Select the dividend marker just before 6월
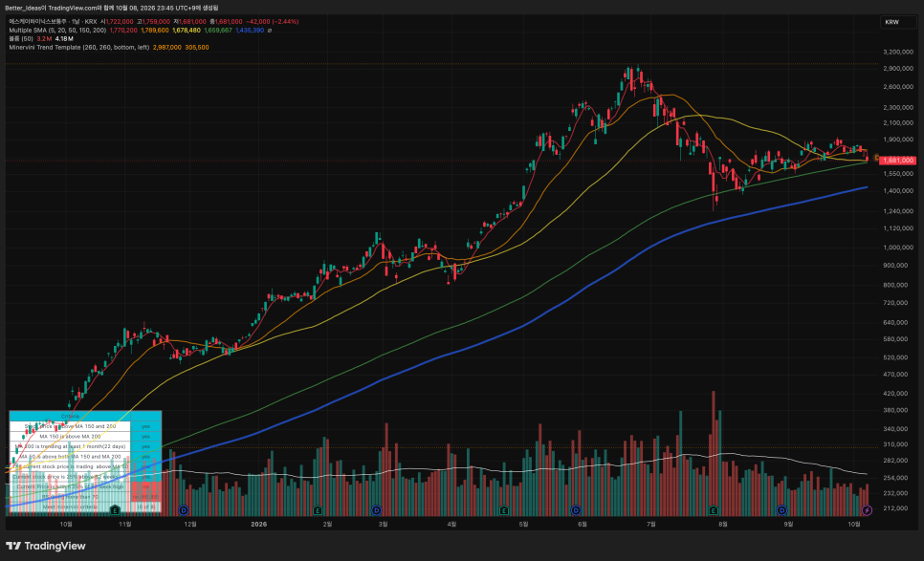This screenshot has height=561, width=924. pyautogui.click(x=576, y=509)
